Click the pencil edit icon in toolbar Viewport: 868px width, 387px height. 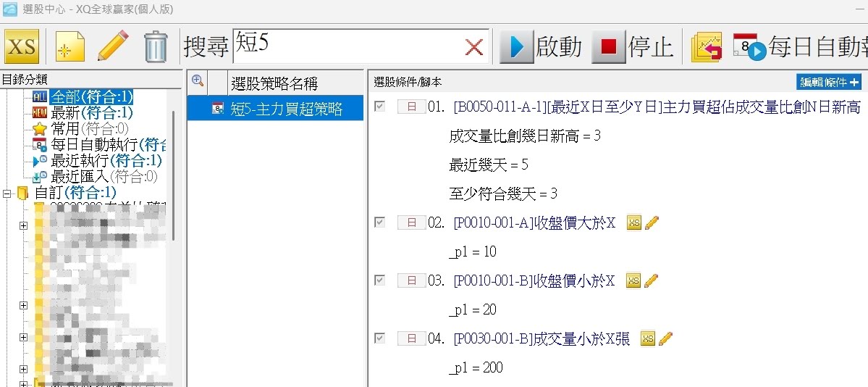pyautogui.click(x=113, y=48)
